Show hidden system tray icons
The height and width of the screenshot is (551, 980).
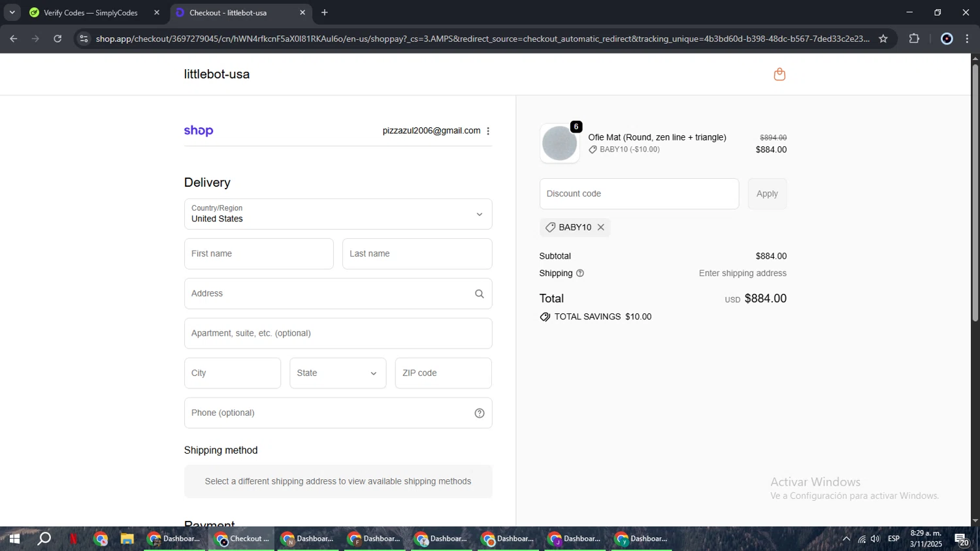(846, 539)
